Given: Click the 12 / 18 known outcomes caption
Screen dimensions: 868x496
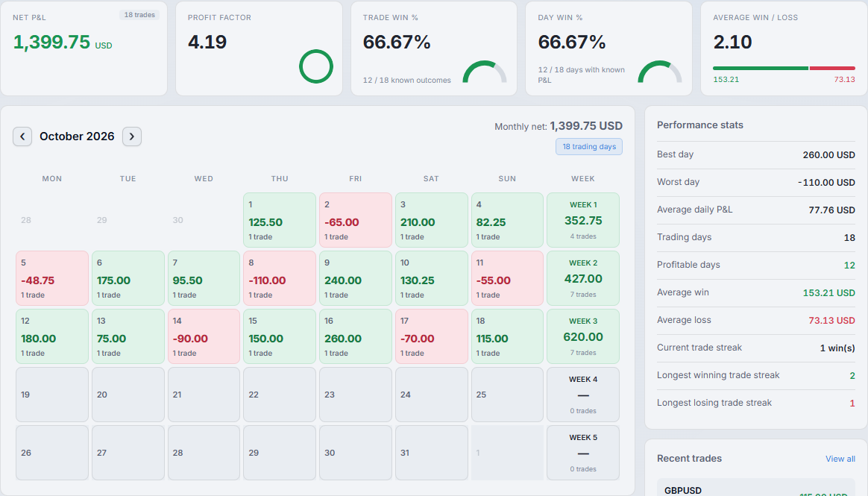Looking at the screenshot, I should (407, 81).
